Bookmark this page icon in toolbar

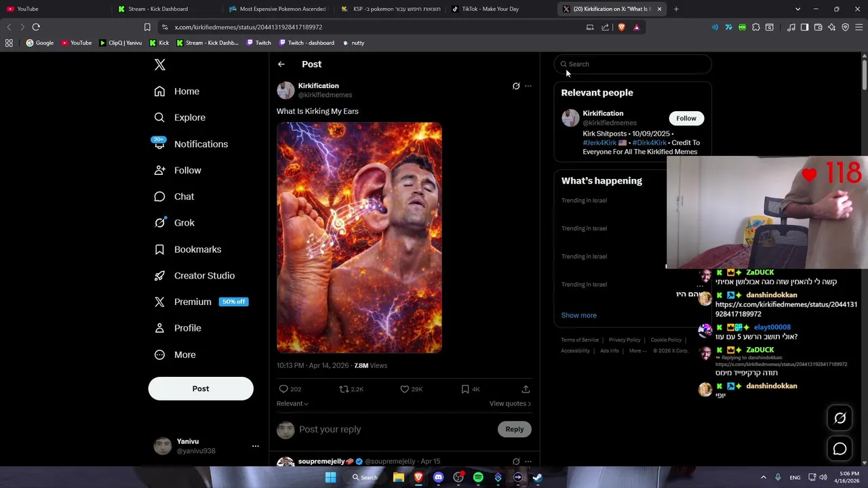point(147,27)
